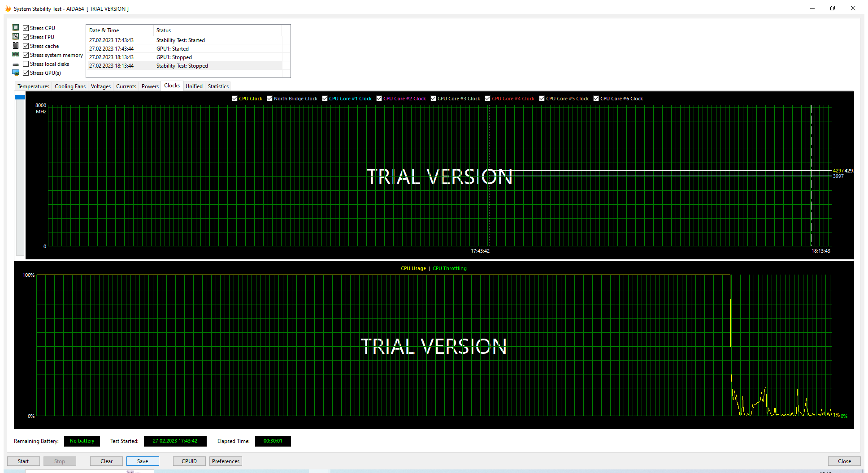Click the blue graph scale slider thumb
868x473 pixels.
point(20,97)
